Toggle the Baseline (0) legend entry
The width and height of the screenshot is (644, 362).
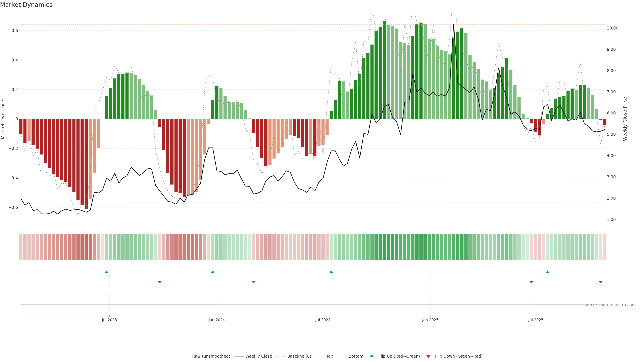click(299, 356)
